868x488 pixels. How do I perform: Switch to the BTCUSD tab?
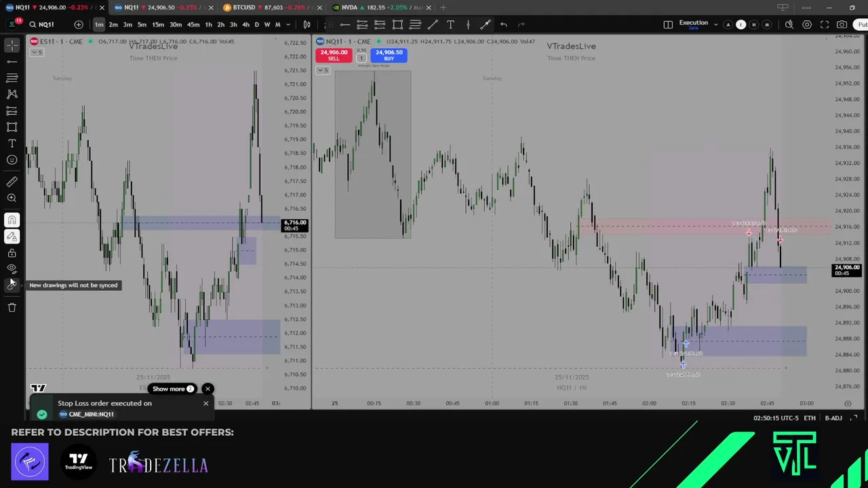(x=268, y=7)
